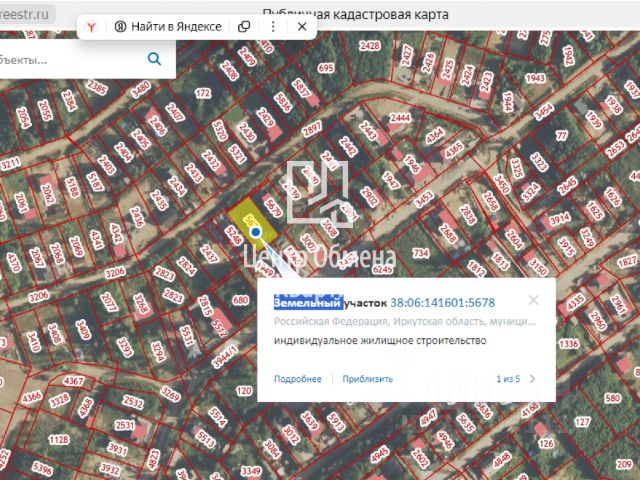Select parcel labeled 695 on map

point(326,68)
